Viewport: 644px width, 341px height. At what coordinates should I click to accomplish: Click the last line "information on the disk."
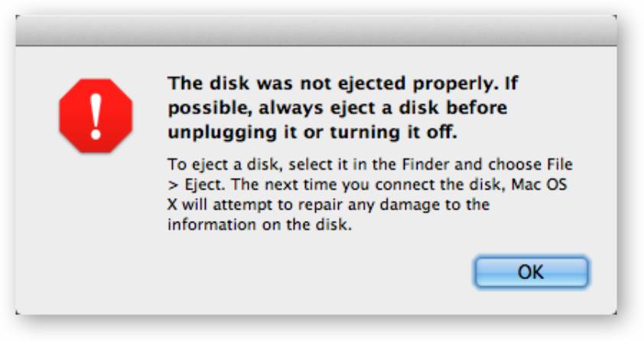pos(259,225)
